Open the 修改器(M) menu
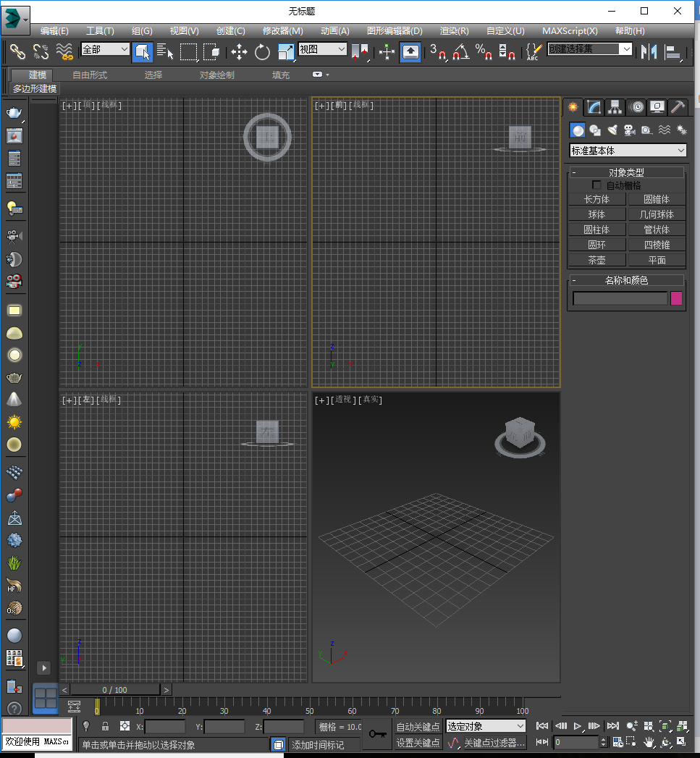The width and height of the screenshot is (700, 758). point(282,31)
